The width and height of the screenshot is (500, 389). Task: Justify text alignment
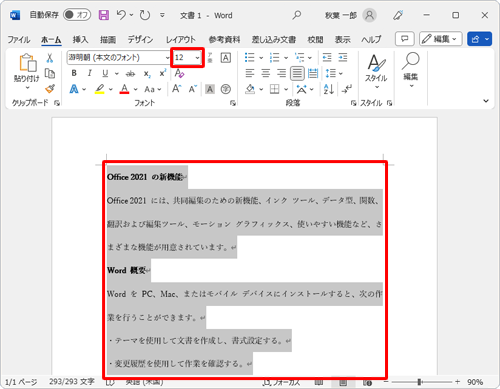[297, 73]
